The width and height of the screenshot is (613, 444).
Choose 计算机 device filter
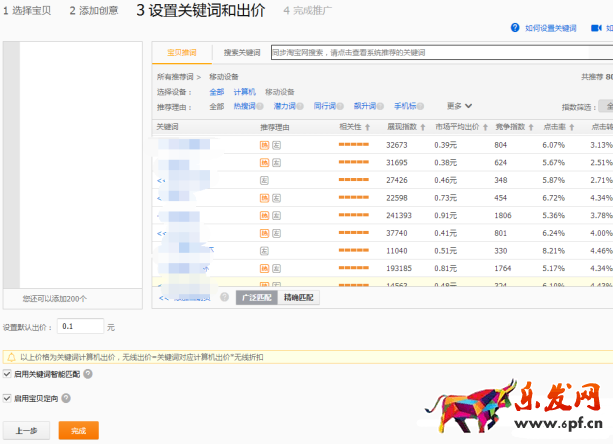pyautogui.click(x=244, y=91)
